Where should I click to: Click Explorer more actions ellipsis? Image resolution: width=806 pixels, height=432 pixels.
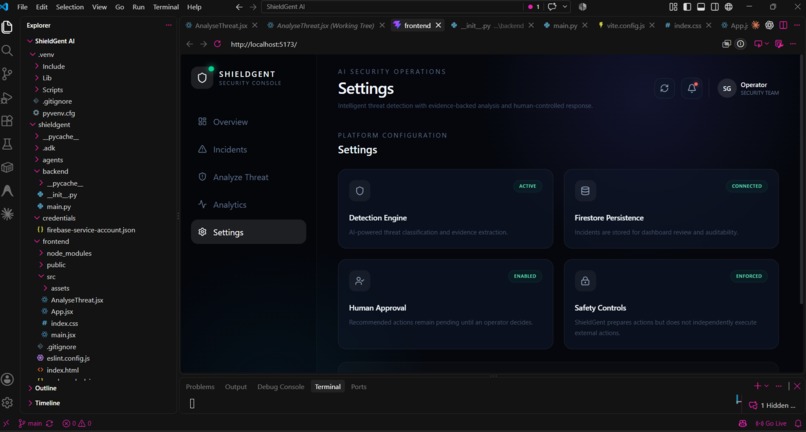tap(169, 25)
